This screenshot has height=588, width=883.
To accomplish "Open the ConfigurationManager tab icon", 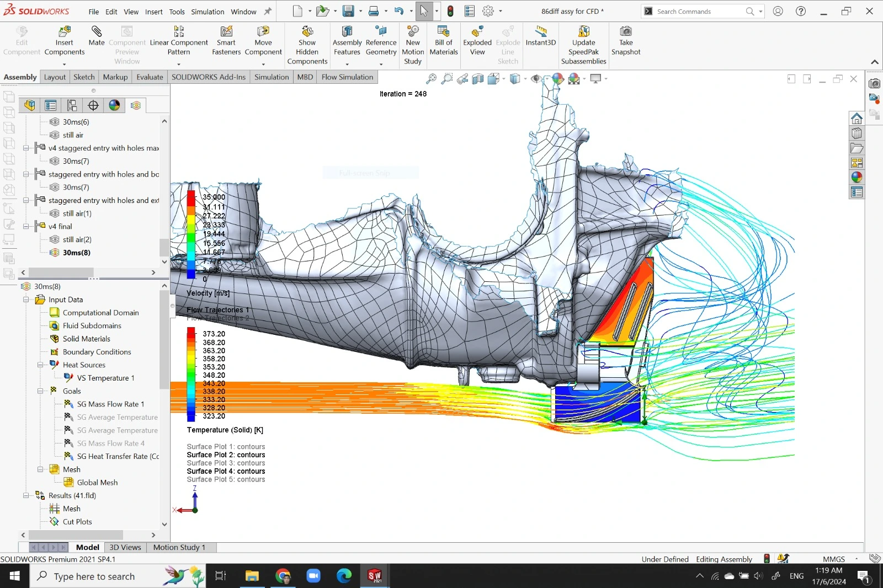I will (x=72, y=105).
